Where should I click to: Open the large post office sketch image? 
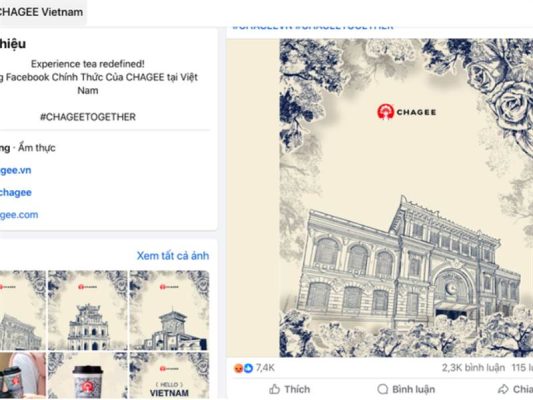point(406,198)
